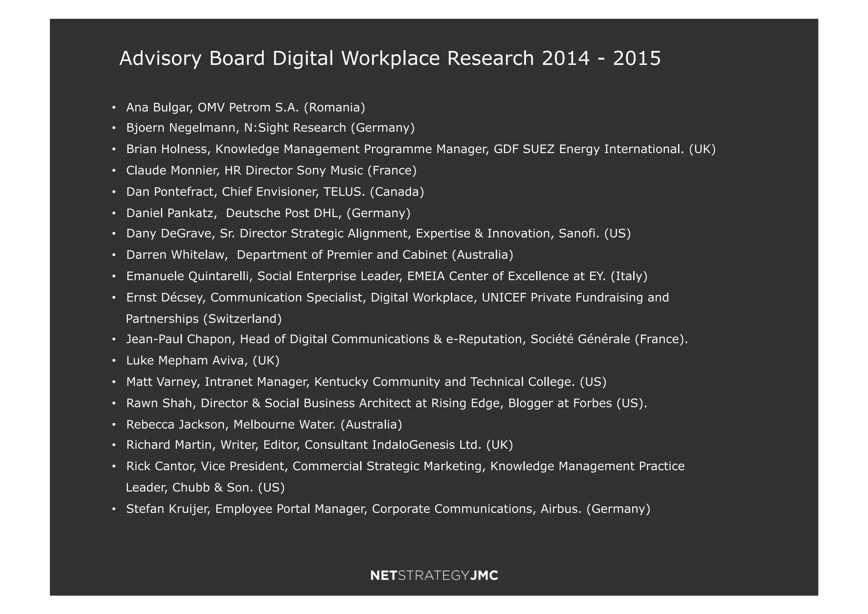Click Emanuele Quintarelli EY list item
The height and width of the screenshot is (614, 868).
click(x=387, y=276)
